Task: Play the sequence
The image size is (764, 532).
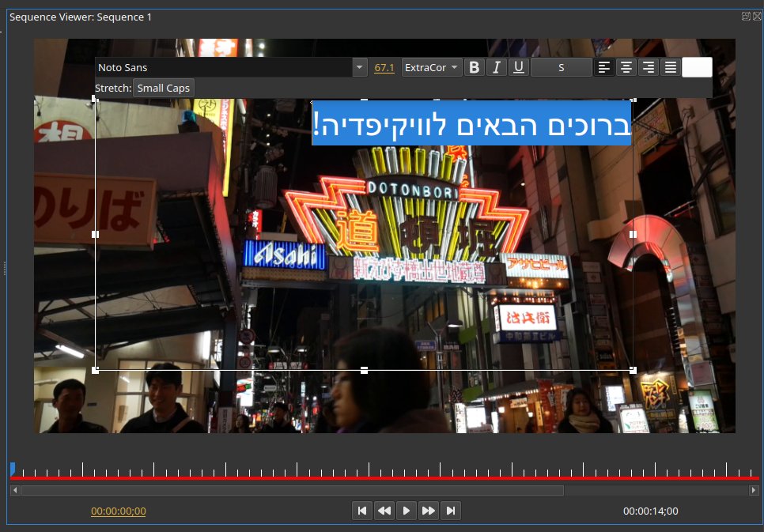Action: 407,511
